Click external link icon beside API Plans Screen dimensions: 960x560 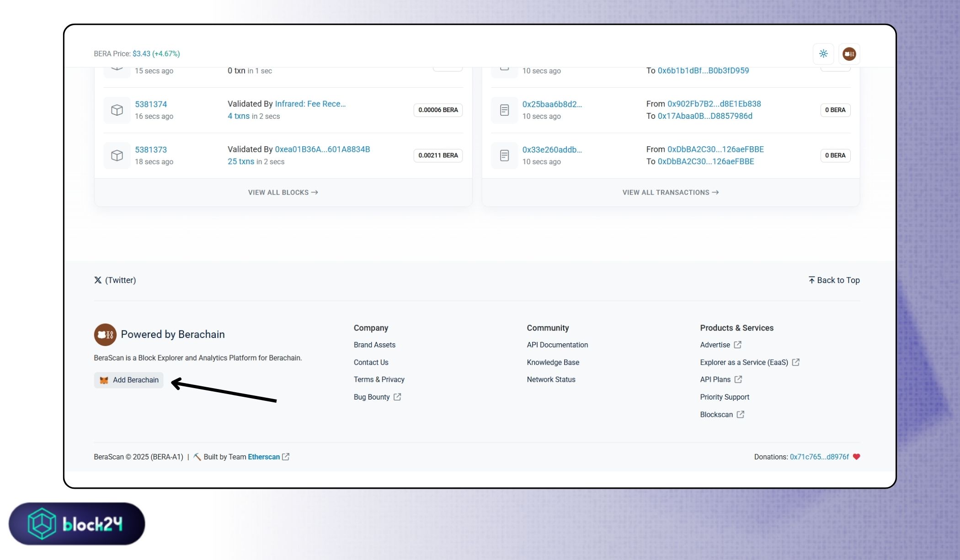coord(738,379)
